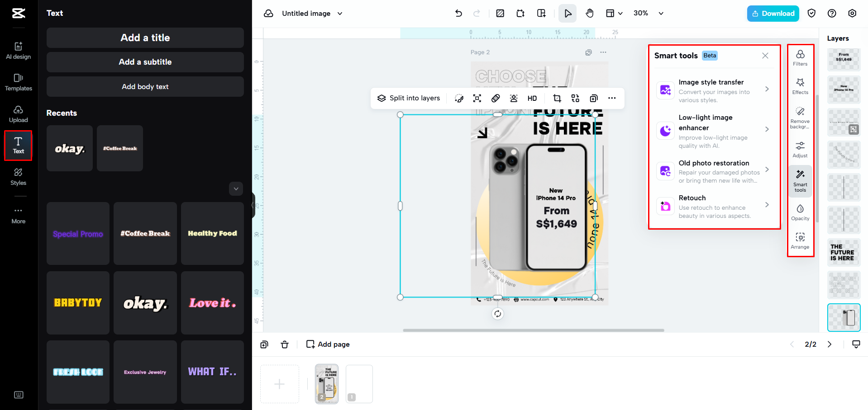Open the Untitled image name dropdown
Viewport: 868px width, 410px height.
(x=340, y=14)
